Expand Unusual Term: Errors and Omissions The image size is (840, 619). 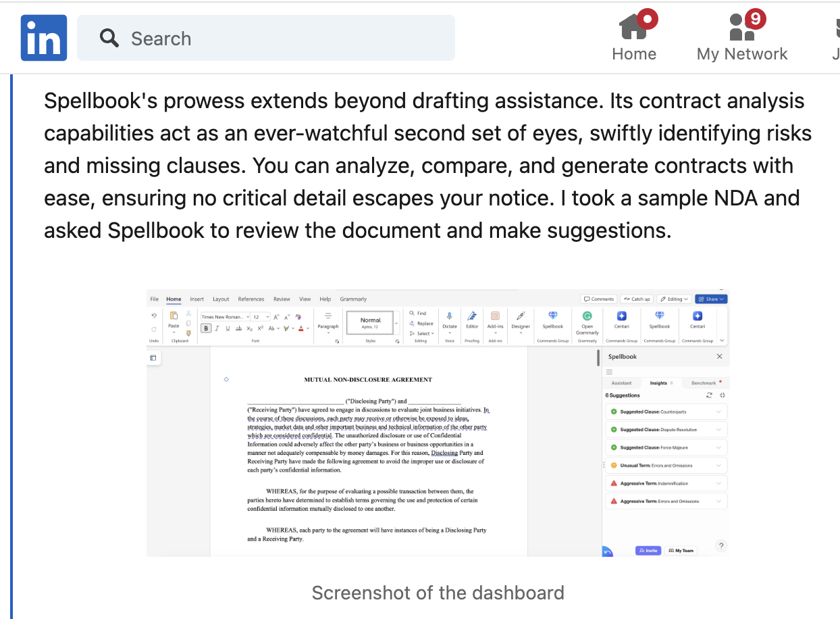coord(666,466)
